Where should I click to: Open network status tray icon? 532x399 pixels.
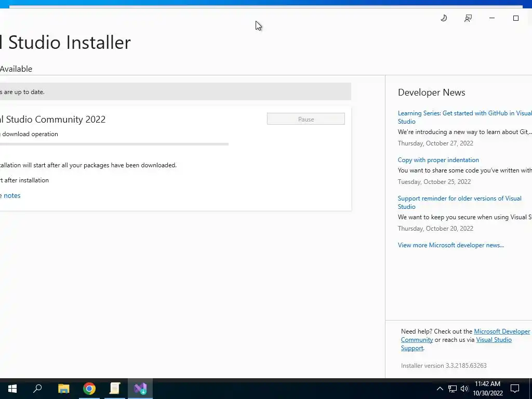[x=453, y=389]
